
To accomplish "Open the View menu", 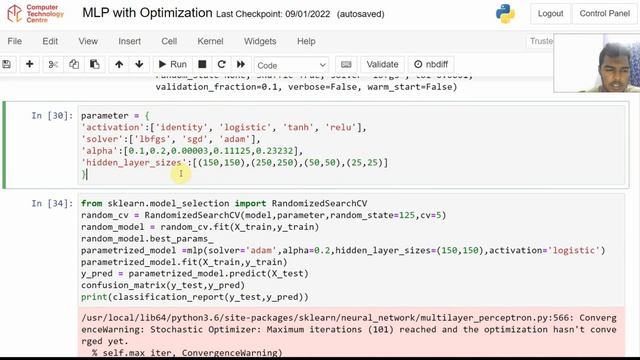I will pos(88,41).
